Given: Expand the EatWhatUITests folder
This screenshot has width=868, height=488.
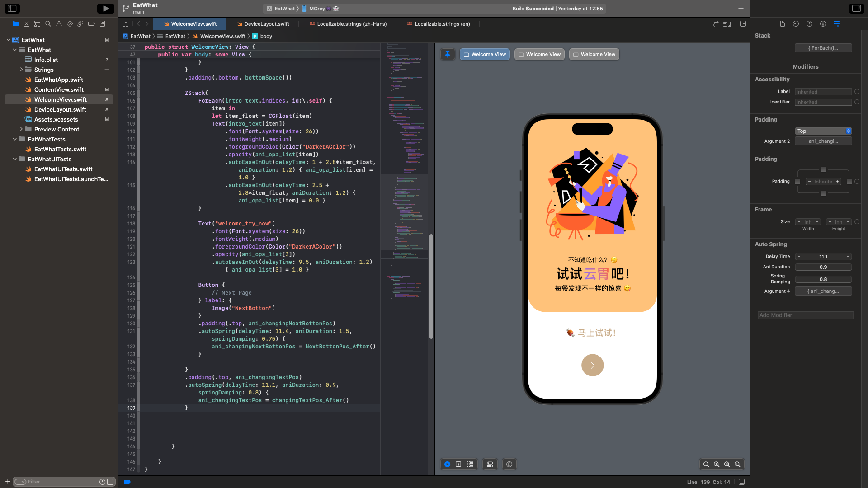Looking at the screenshot, I should click(14, 159).
